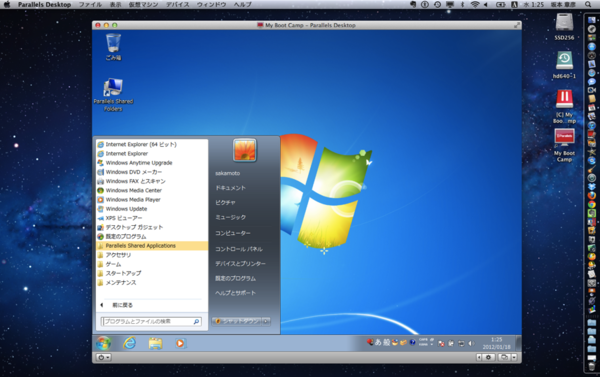Click the IME help question mark icon
600x377 pixels.
pos(412,342)
